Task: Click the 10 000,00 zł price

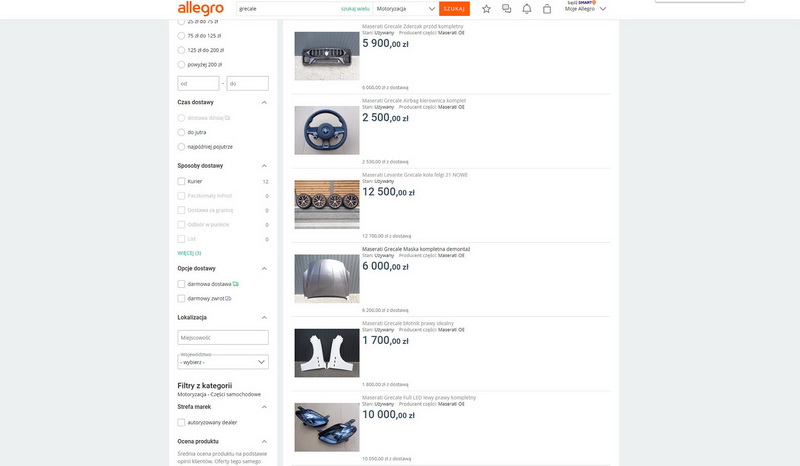Action: click(388, 415)
